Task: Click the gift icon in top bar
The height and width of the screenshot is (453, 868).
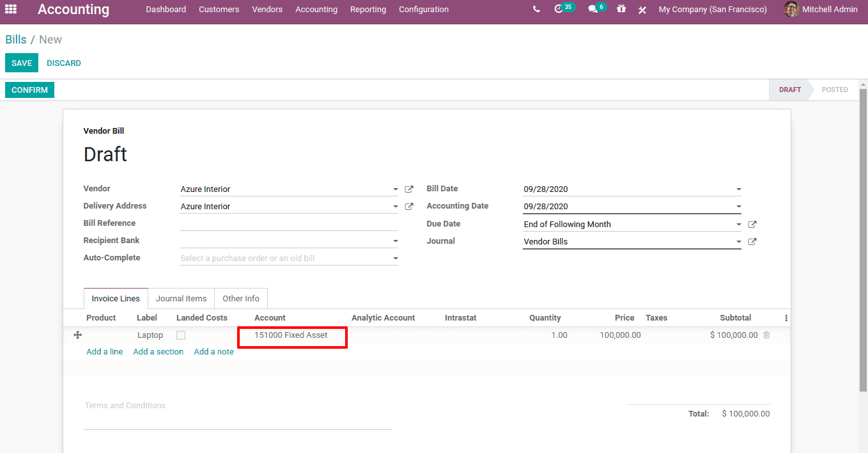Action: click(621, 9)
